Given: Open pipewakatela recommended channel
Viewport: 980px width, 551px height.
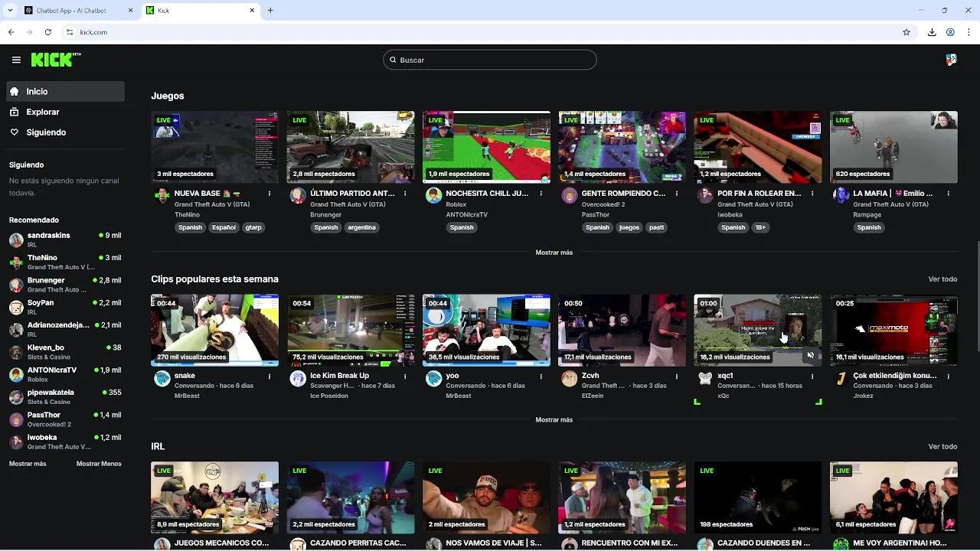Looking at the screenshot, I should [65, 396].
